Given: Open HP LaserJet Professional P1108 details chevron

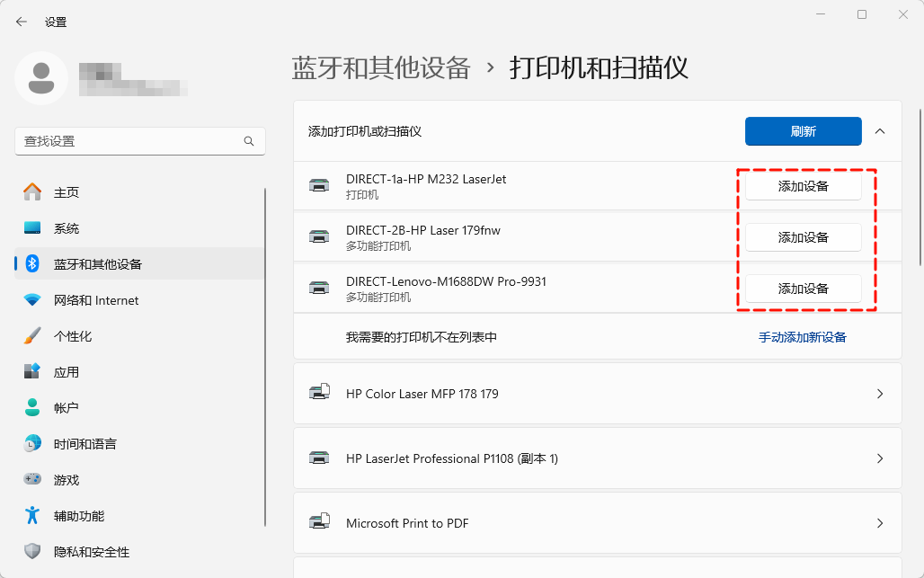Looking at the screenshot, I should point(880,458).
